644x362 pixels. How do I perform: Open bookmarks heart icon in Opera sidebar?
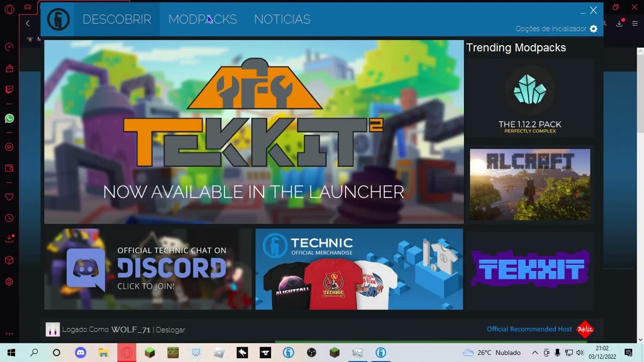(x=9, y=197)
